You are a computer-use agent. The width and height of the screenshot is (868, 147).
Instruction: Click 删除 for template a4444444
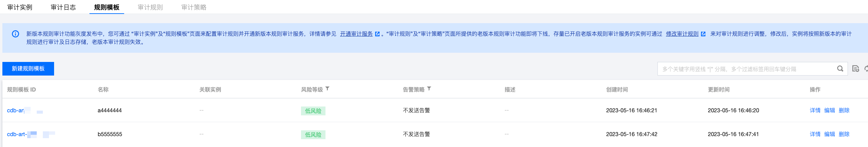pos(844,110)
